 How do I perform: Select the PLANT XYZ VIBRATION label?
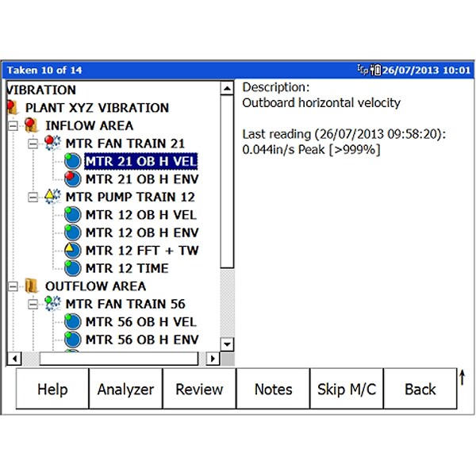tap(97, 108)
